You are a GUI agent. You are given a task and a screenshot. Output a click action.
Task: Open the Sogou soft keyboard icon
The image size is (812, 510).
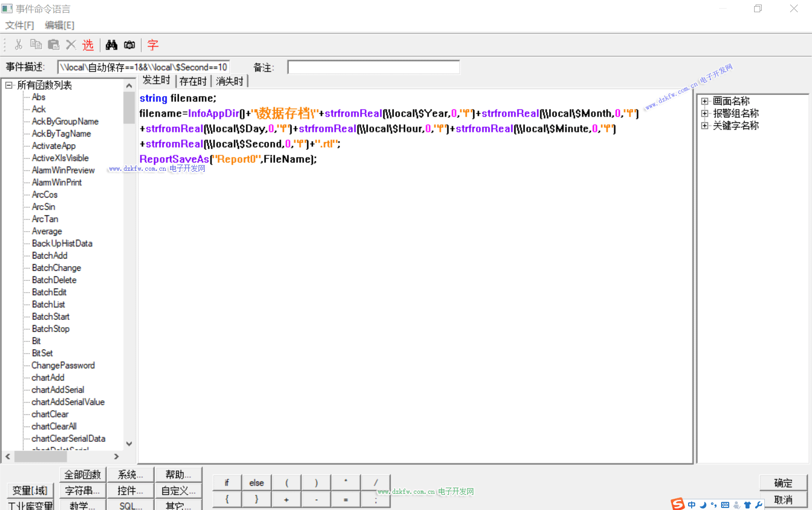pos(725,505)
